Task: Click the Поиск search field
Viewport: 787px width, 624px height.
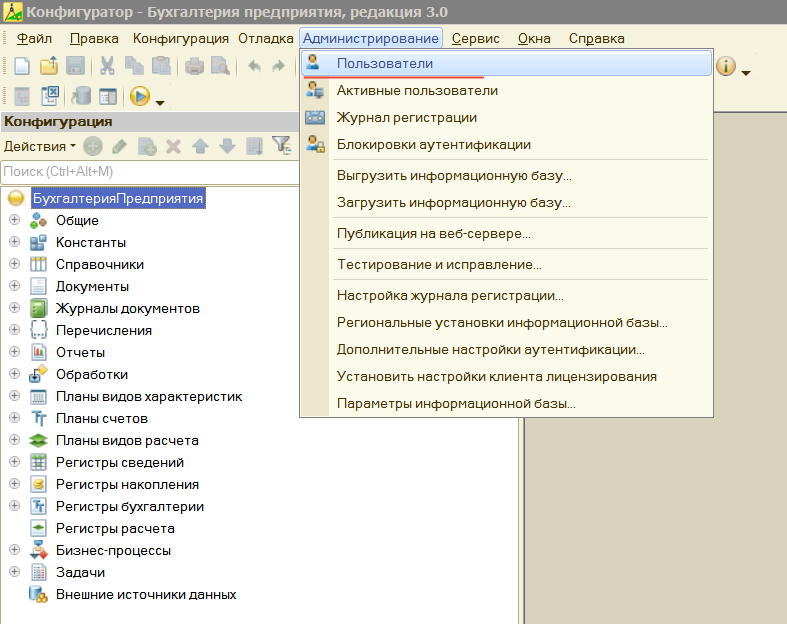Action: coord(150,172)
